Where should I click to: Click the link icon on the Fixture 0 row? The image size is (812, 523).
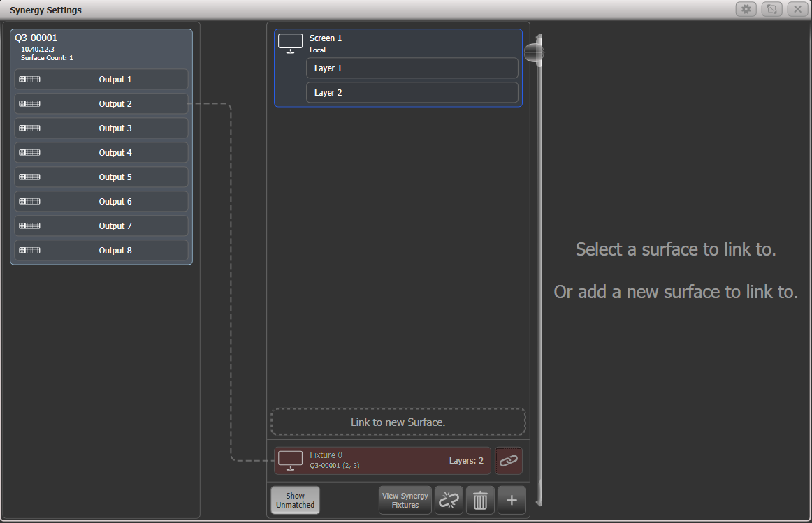click(x=508, y=460)
